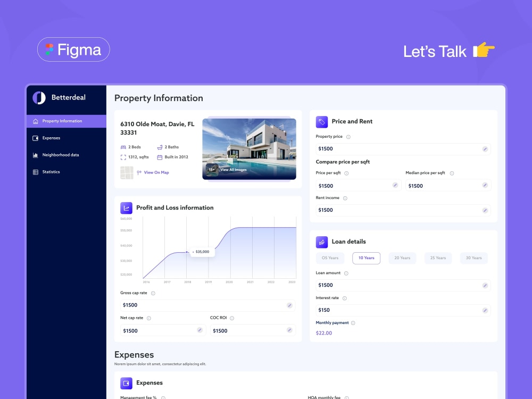Viewport: 532px width, 399px height.
Task: Select the 20 Years loan term
Action: (402, 258)
